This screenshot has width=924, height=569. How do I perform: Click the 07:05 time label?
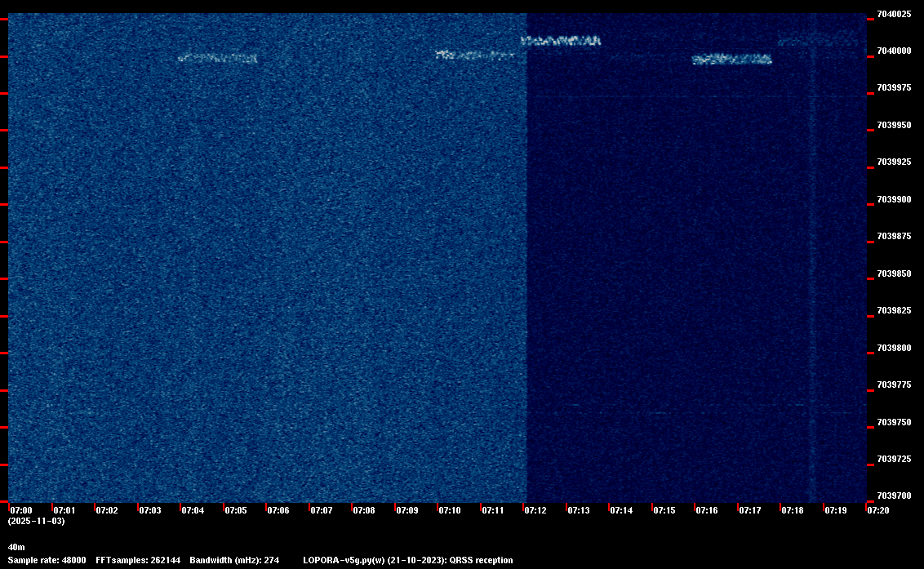236,510
